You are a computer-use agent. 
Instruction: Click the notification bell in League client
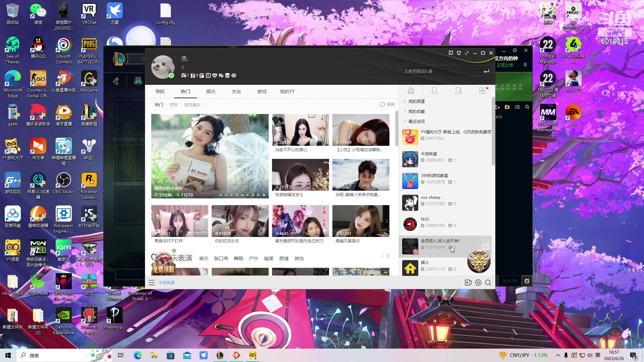pos(525,64)
